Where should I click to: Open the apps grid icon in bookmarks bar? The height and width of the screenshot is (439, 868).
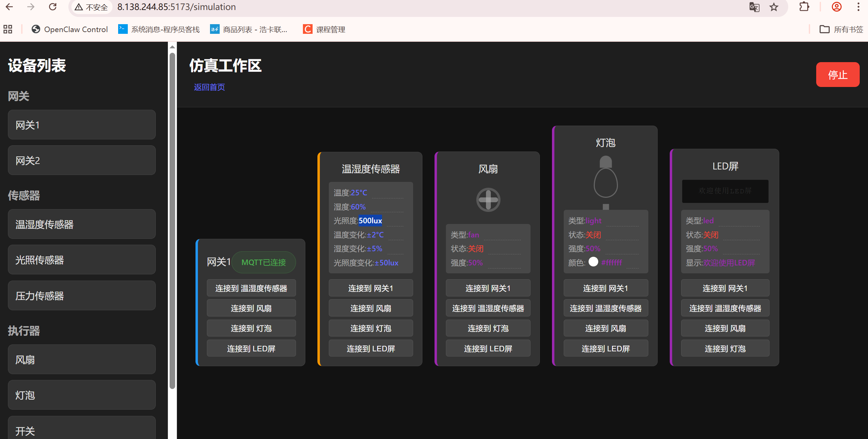point(8,29)
